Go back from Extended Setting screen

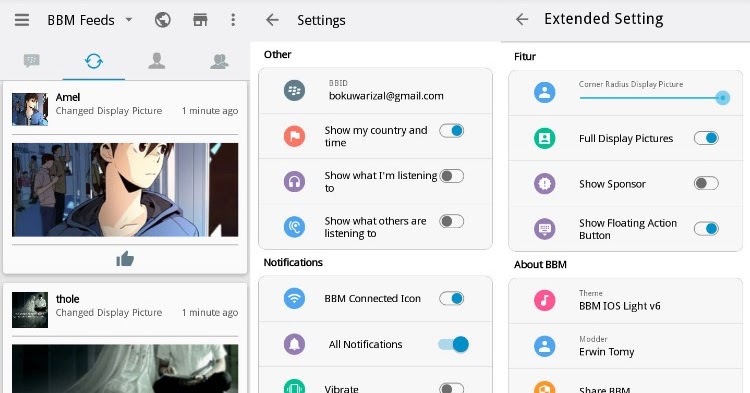[522, 19]
